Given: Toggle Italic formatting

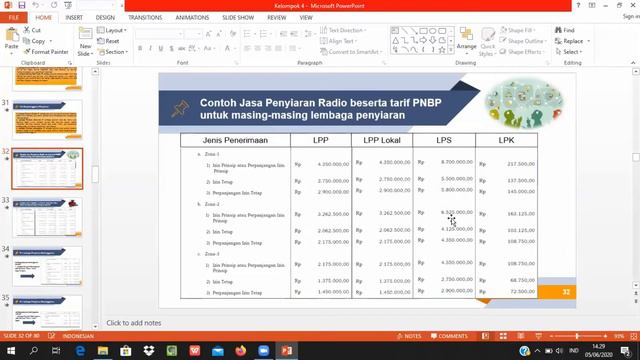Looking at the screenshot, I should coord(150,49).
